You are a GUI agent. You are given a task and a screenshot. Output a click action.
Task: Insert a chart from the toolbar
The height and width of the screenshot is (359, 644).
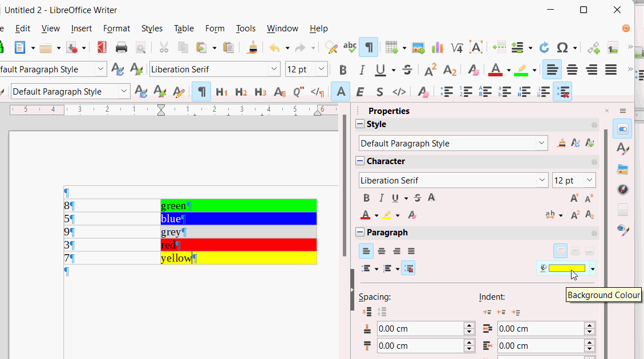tap(438, 47)
